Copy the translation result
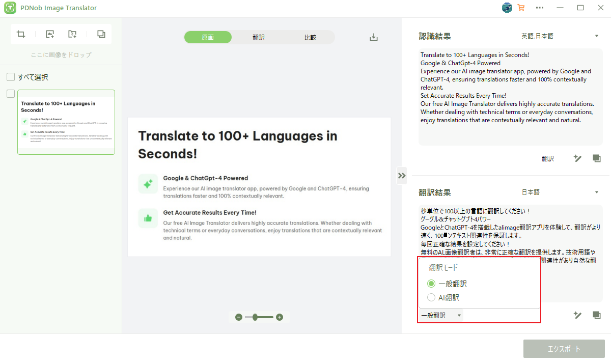Image resolution: width=611 pixels, height=364 pixels. pyautogui.click(x=596, y=315)
